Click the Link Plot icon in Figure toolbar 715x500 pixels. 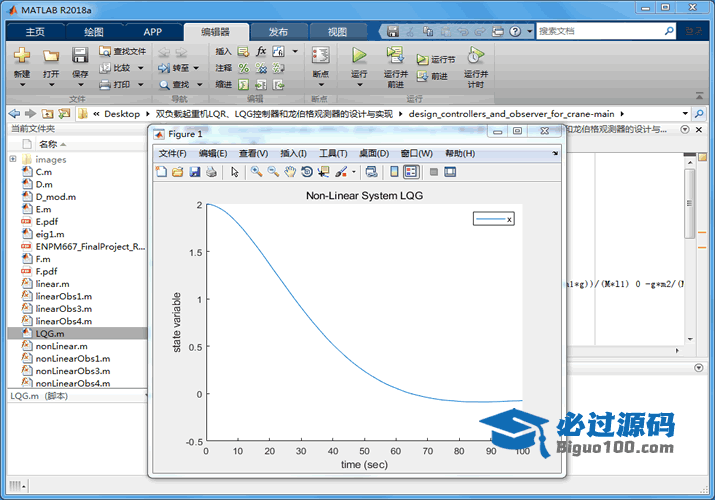coord(372,172)
